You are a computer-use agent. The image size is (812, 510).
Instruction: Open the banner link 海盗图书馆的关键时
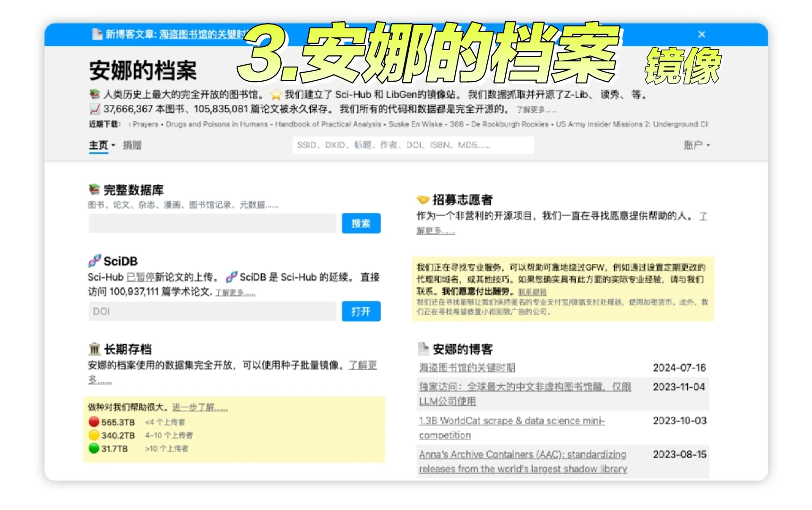click(203, 34)
